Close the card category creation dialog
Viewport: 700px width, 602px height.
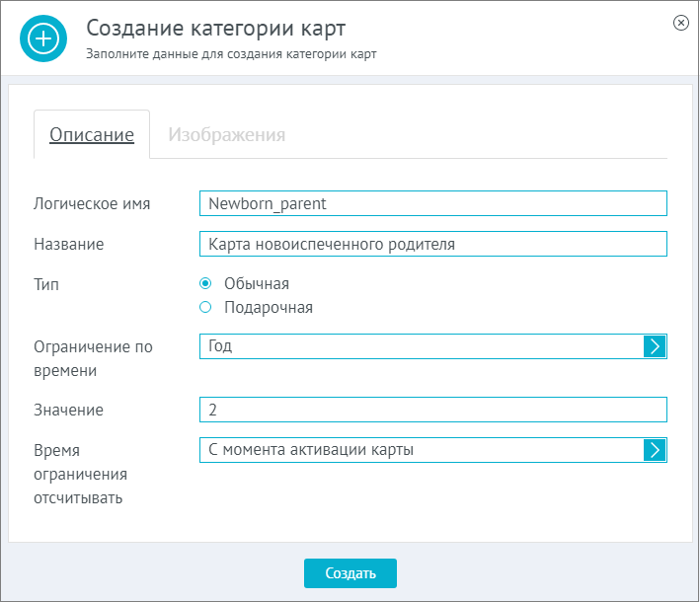(x=681, y=23)
